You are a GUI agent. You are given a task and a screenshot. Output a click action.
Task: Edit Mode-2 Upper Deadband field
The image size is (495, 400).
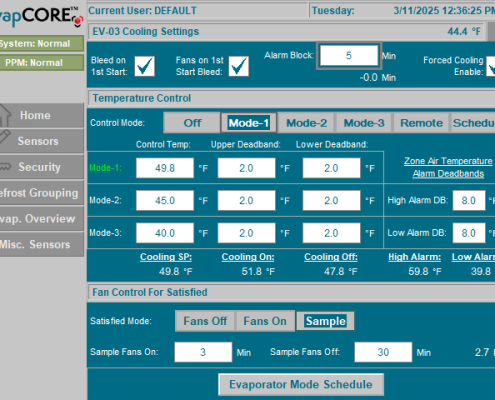(x=246, y=200)
